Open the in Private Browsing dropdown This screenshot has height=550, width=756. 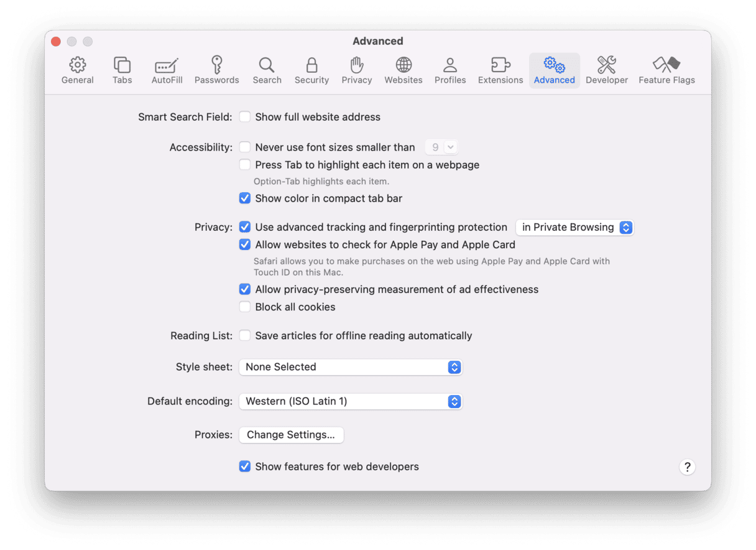(x=575, y=228)
